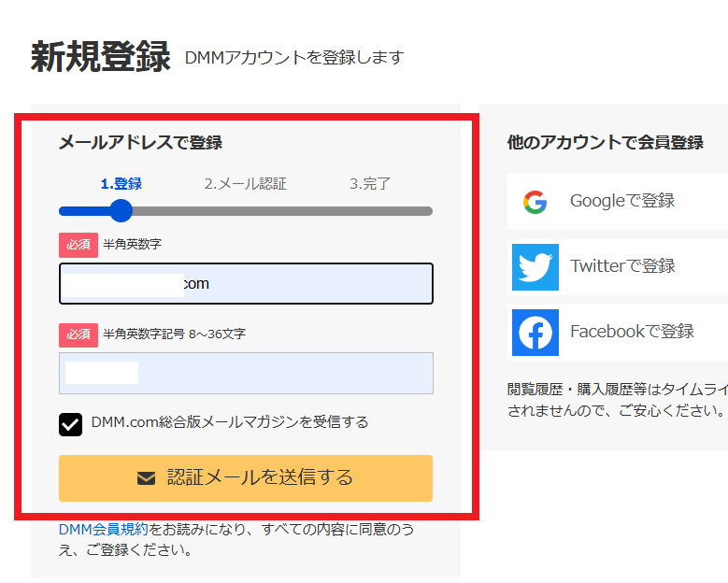Click the blue progress step indicator dot
728x583 pixels.
[x=121, y=211]
